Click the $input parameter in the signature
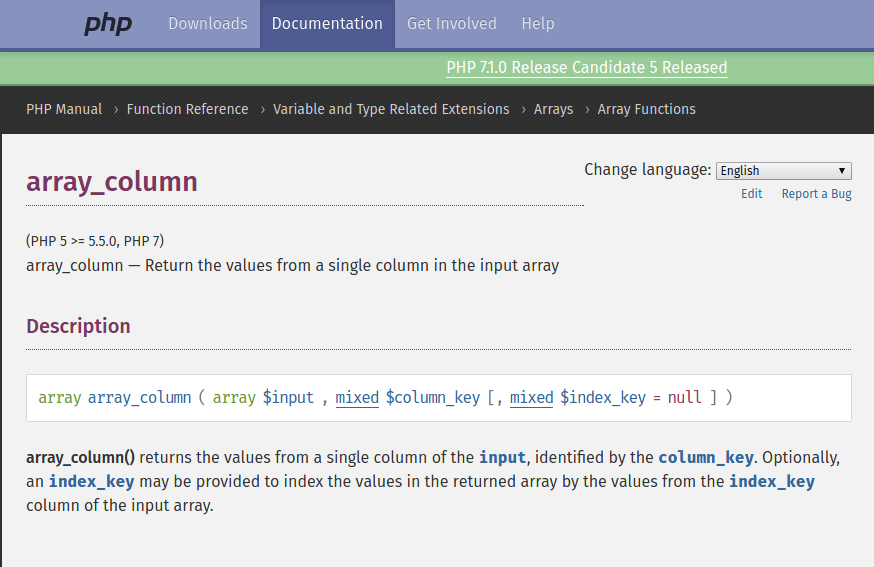874x567 pixels. pyautogui.click(x=288, y=398)
